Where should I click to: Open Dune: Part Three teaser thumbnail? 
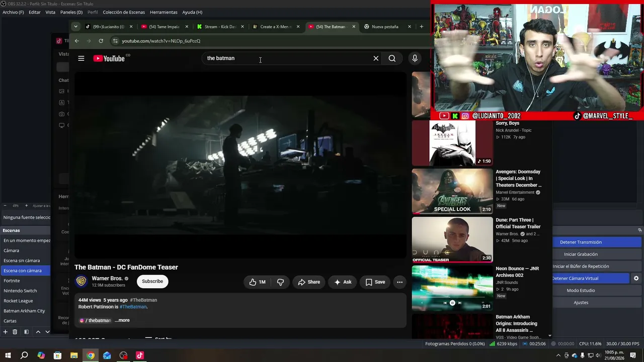pyautogui.click(x=452, y=240)
